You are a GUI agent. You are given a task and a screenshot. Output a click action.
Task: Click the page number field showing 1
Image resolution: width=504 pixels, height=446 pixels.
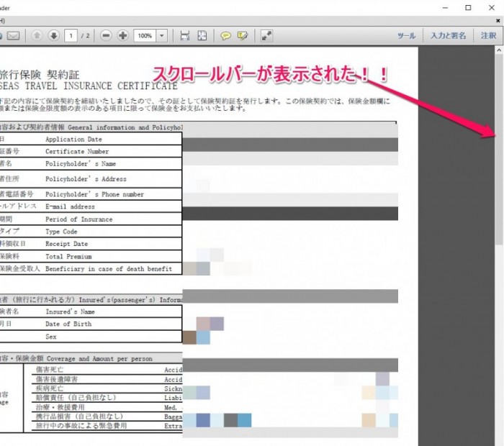[71, 36]
